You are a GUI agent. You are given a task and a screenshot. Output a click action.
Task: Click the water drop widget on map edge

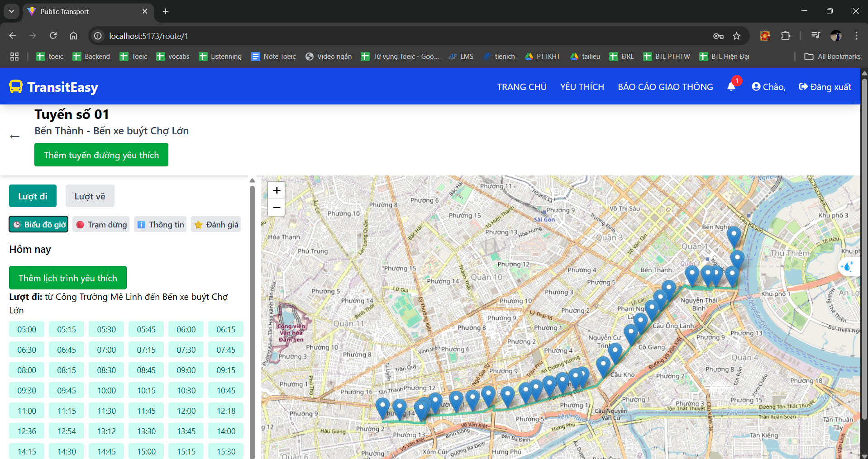tap(848, 267)
